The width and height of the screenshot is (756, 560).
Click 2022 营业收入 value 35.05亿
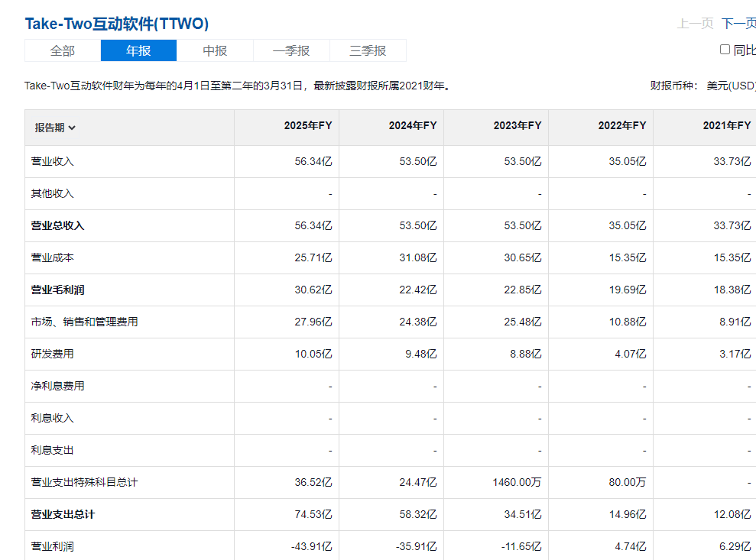click(x=628, y=161)
